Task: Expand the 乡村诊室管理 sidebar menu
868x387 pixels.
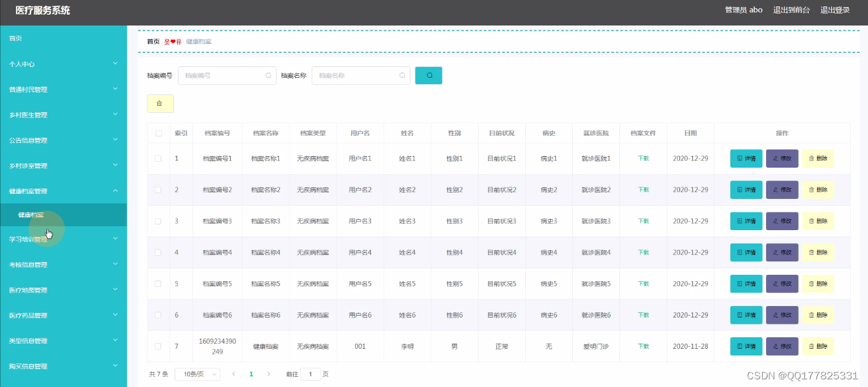Action: pos(64,166)
